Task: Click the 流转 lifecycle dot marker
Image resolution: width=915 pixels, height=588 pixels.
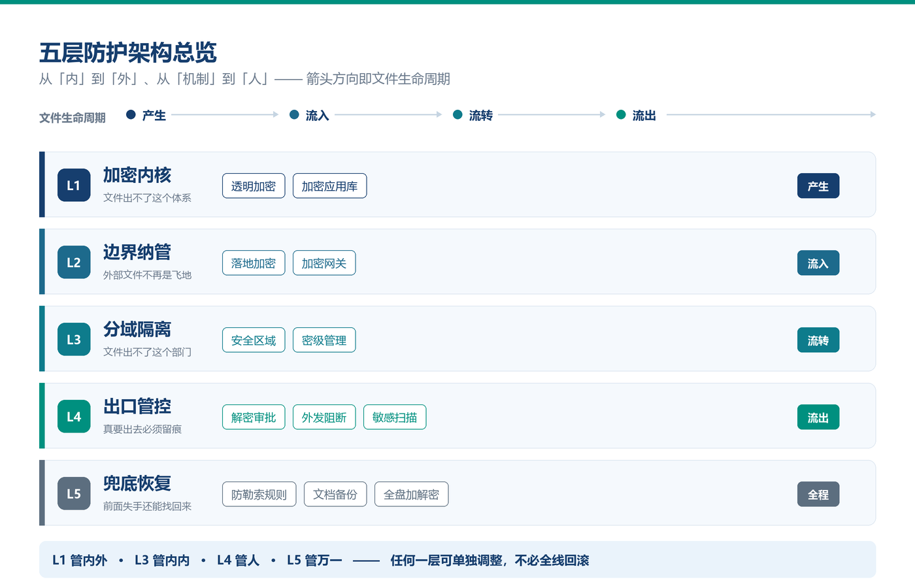Action: pos(457,114)
